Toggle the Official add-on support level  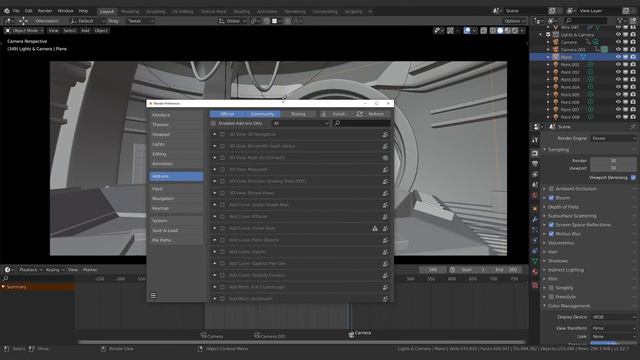pos(227,114)
